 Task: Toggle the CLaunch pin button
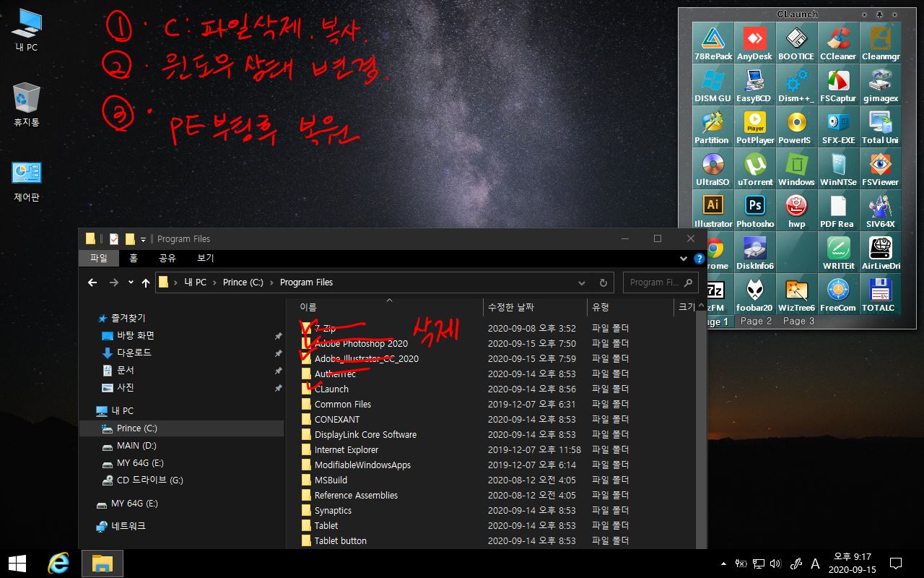(879, 14)
